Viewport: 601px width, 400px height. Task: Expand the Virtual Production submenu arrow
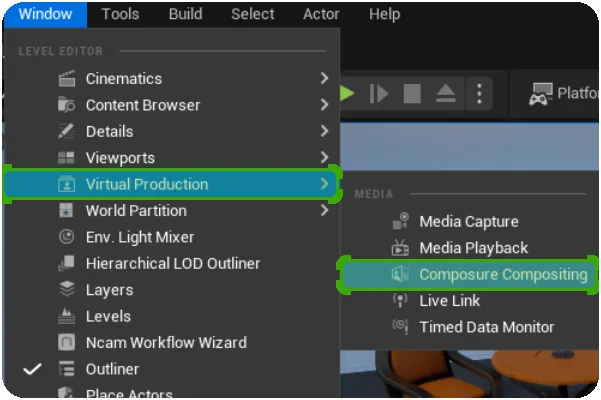pos(324,184)
